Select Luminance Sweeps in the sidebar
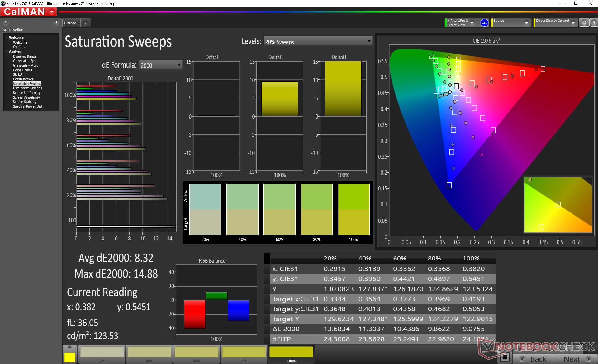Screen dimensions: 598x364 point(27,88)
